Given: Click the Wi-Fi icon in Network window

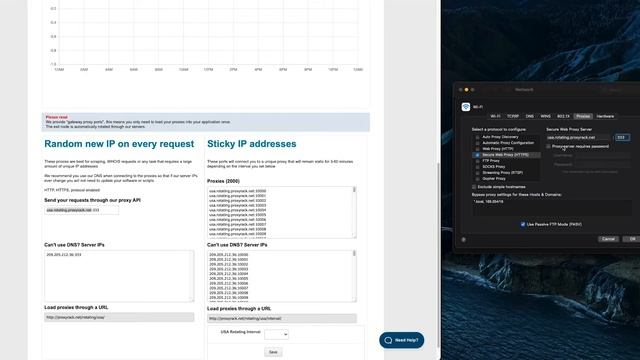Looking at the screenshot, I should [x=466, y=107].
